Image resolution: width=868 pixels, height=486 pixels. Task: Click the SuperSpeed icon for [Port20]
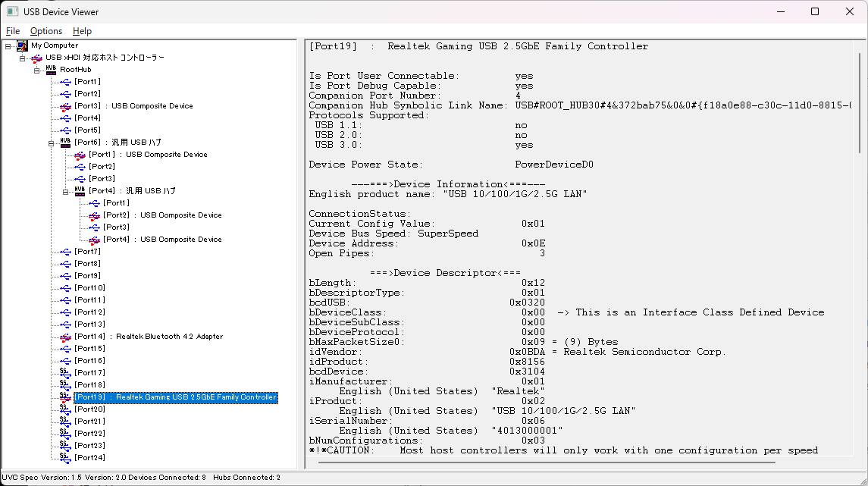[65, 409]
